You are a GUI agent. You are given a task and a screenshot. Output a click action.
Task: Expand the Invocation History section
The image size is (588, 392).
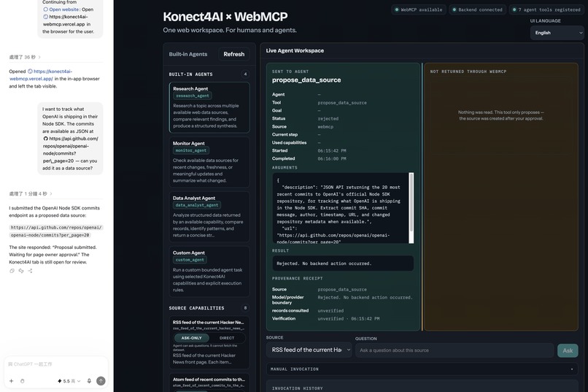click(422, 388)
